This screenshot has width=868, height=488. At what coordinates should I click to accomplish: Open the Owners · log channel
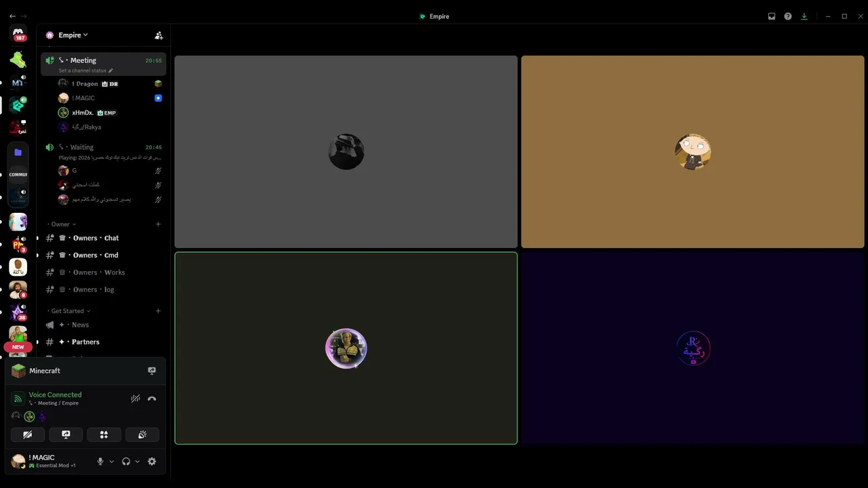pos(103,289)
